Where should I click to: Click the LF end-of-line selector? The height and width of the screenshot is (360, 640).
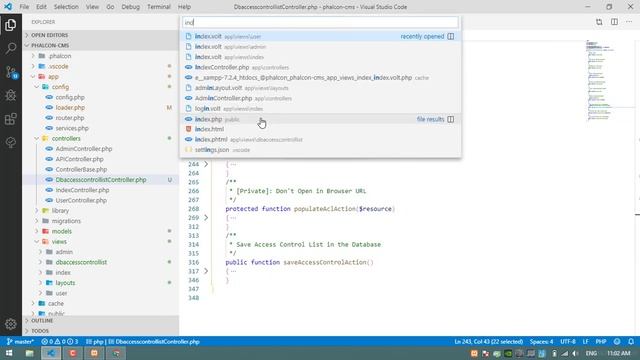click(x=586, y=342)
